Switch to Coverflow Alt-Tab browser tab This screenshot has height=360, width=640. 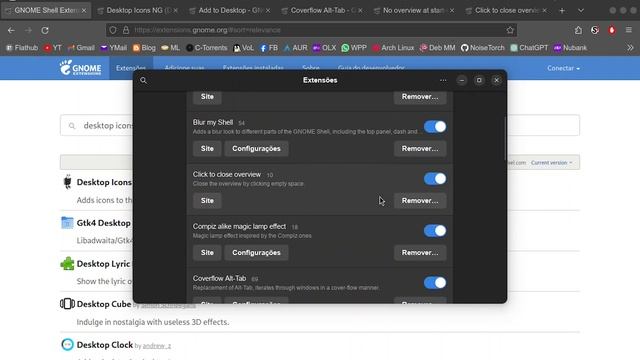tap(322, 11)
